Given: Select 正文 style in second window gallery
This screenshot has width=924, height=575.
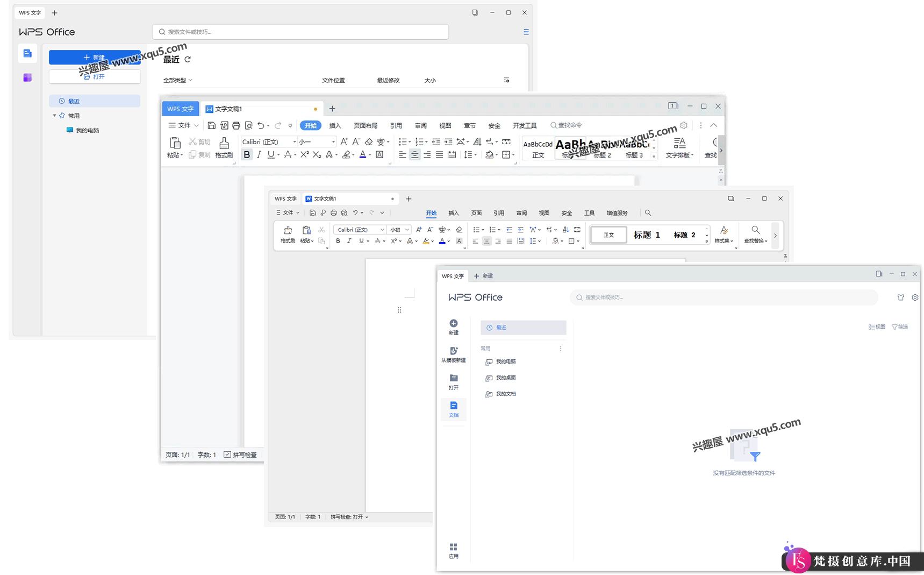Looking at the screenshot, I should click(538, 149).
